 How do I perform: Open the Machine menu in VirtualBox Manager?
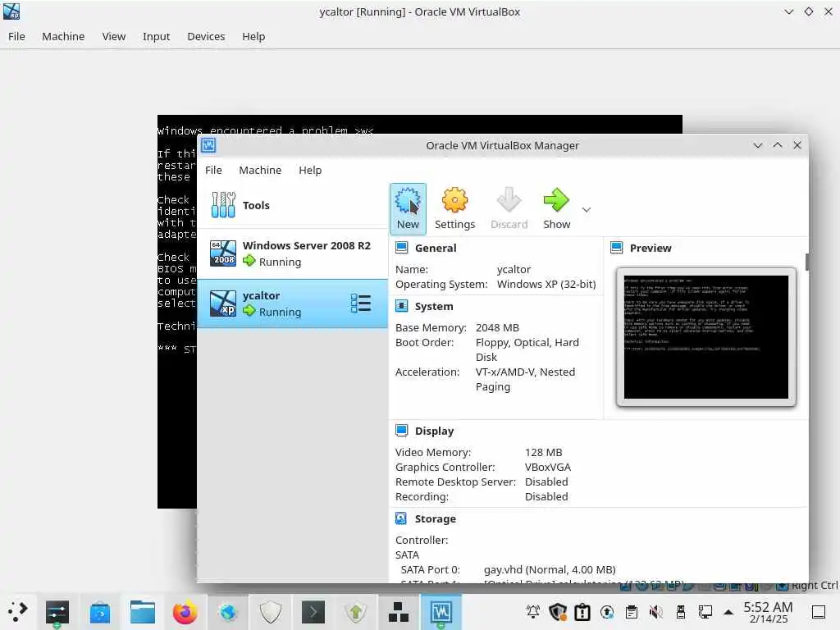(260, 170)
